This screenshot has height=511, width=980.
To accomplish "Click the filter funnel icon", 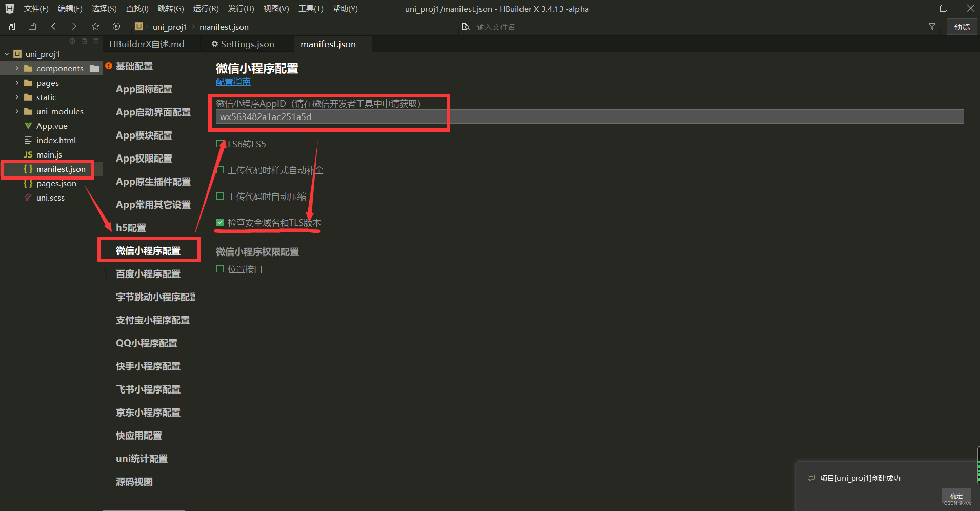I will [932, 26].
